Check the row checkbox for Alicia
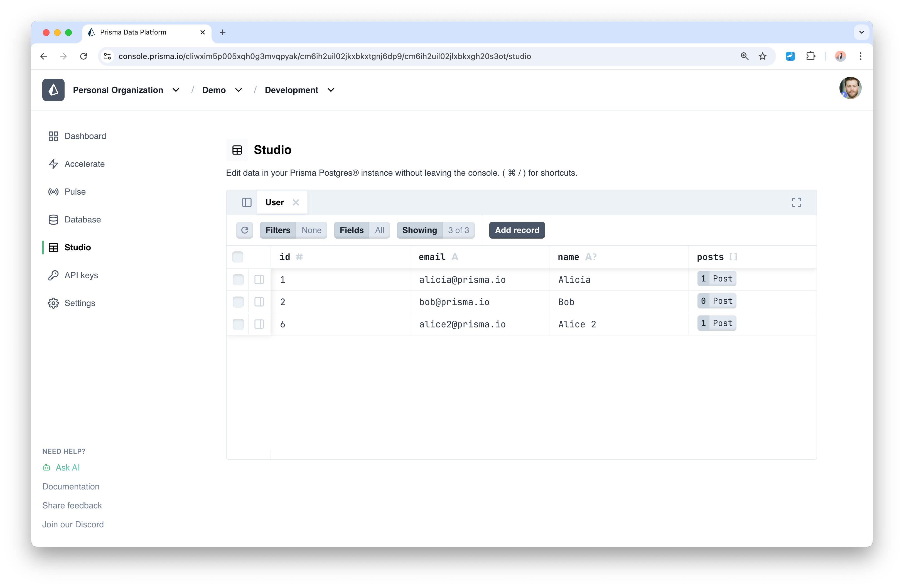Image resolution: width=904 pixels, height=588 pixels. pos(238,280)
